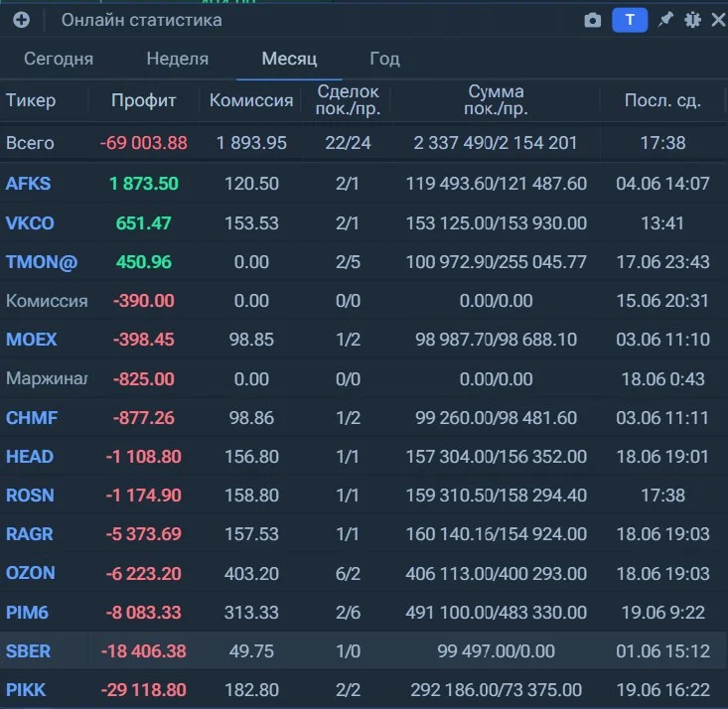
Task: Click total commission 1 893.95
Action: click(251, 143)
